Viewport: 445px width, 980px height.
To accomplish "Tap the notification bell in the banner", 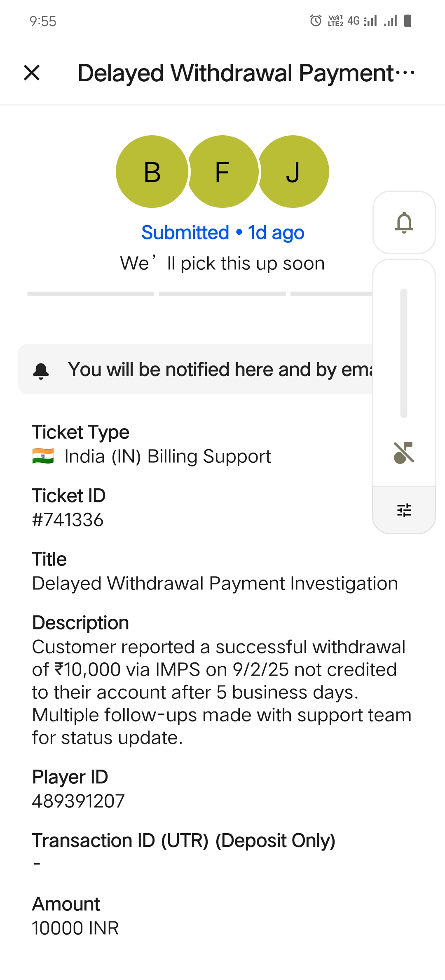I will 41,370.
